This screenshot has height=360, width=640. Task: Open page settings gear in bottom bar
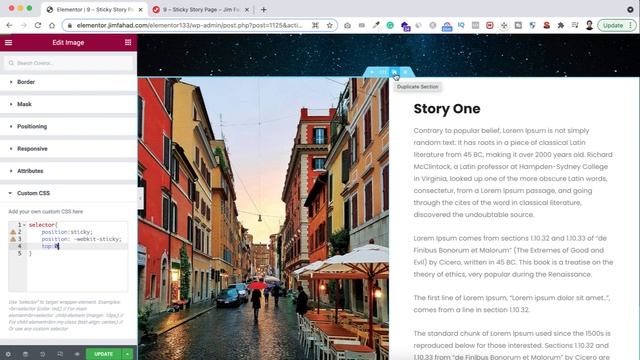8,354
